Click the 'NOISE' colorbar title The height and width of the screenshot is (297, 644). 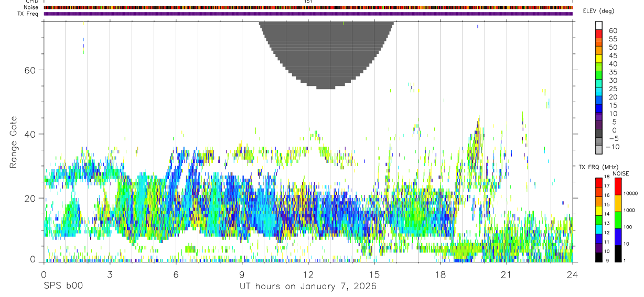point(621,173)
